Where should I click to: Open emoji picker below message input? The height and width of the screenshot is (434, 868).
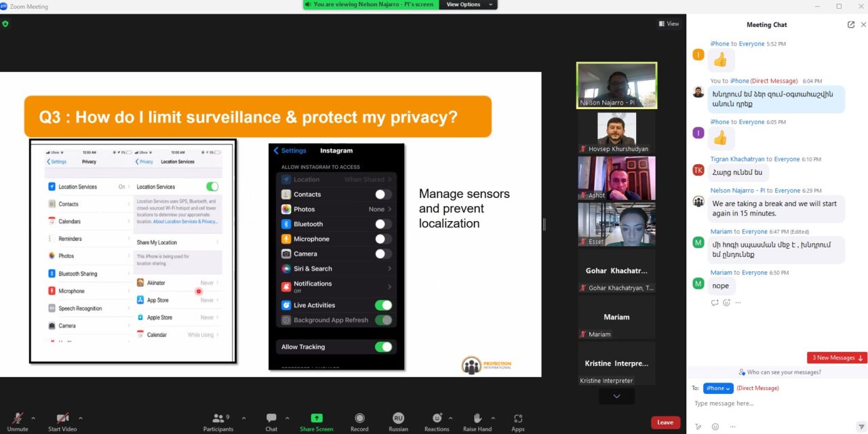715,427
